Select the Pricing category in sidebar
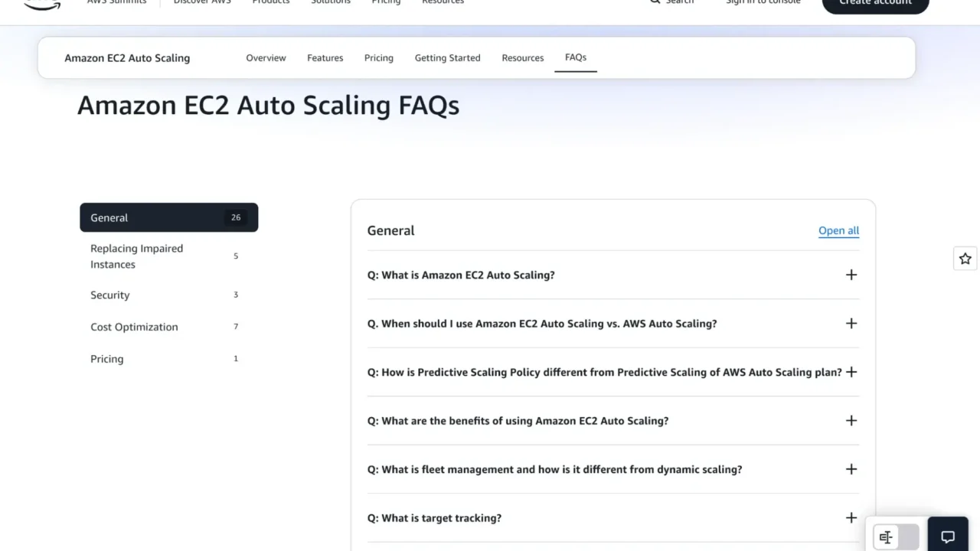The height and width of the screenshot is (551, 980). [x=169, y=359]
